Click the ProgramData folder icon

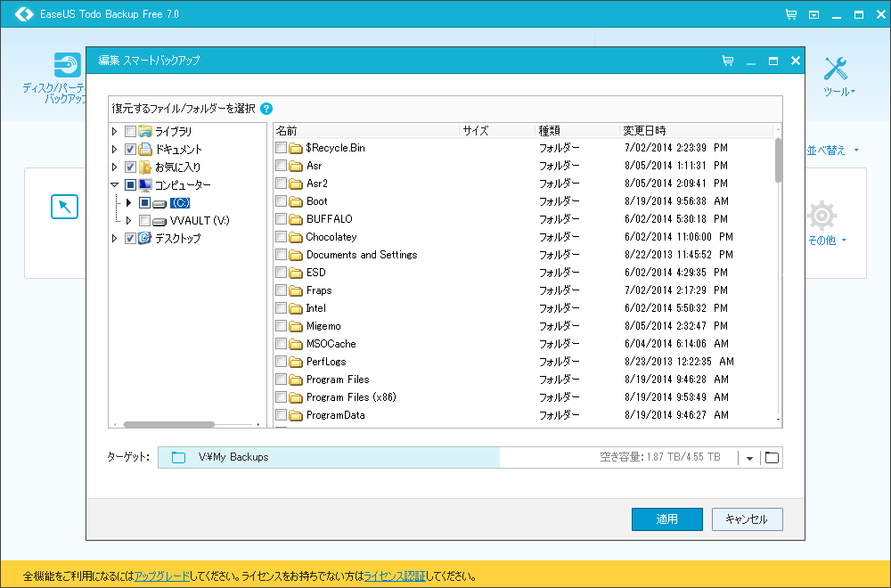[x=296, y=415]
